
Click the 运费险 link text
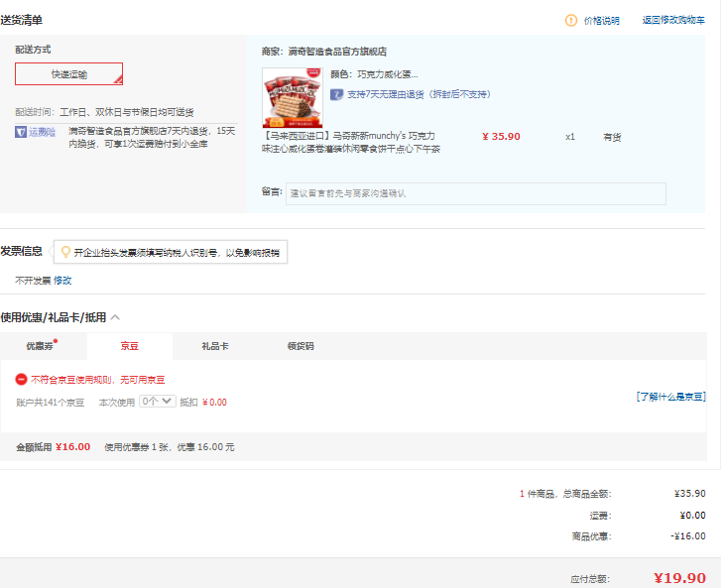(42, 131)
